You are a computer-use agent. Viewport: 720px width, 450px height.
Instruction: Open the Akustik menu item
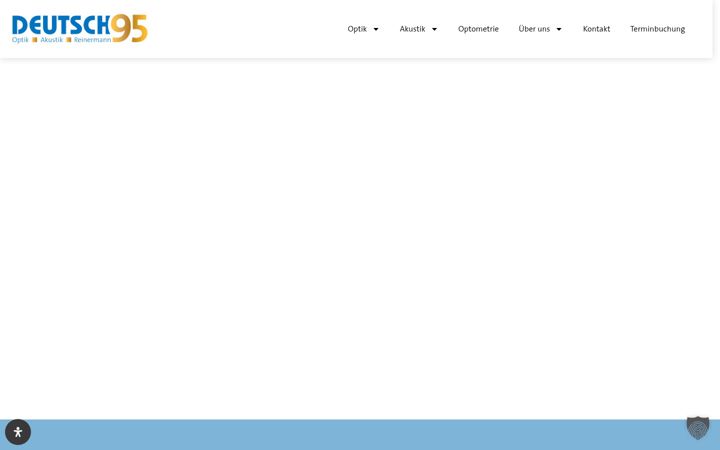(x=412, y=29)
